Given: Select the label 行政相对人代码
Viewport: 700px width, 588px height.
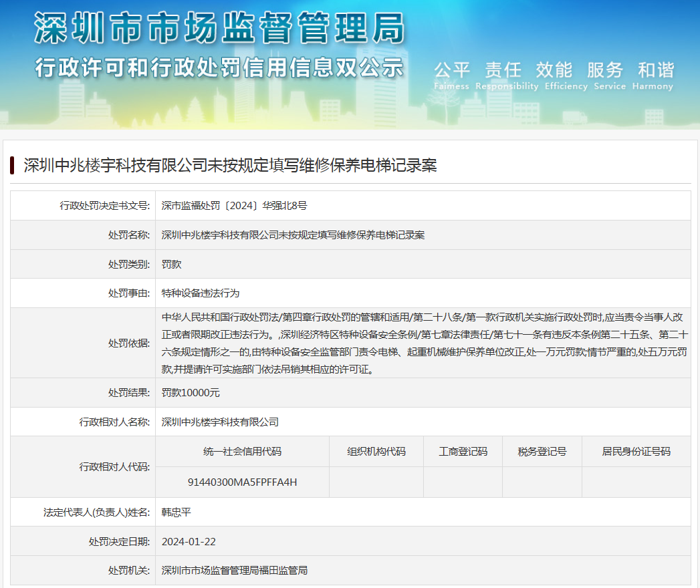Looking at the screenshot, I should pyautogui.click(x=115, y=466).
